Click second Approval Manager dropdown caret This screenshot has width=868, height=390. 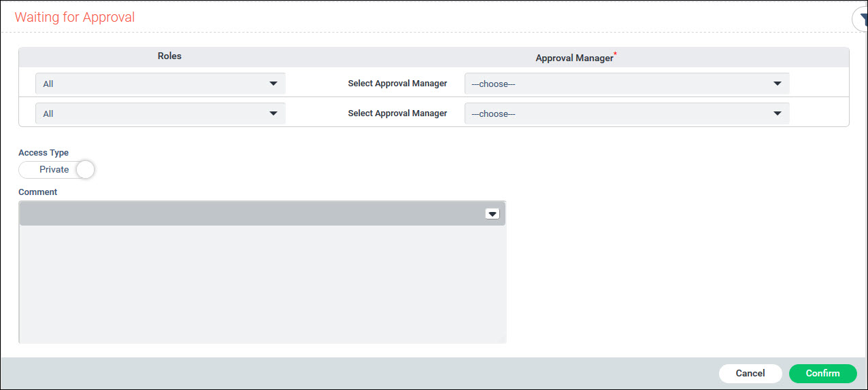click(778, 113)
